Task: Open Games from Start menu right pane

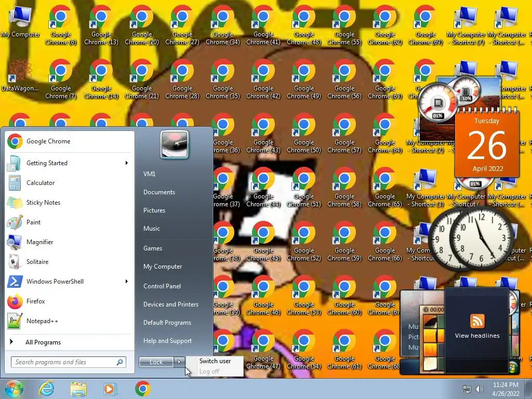Action: tap(153, 248)
